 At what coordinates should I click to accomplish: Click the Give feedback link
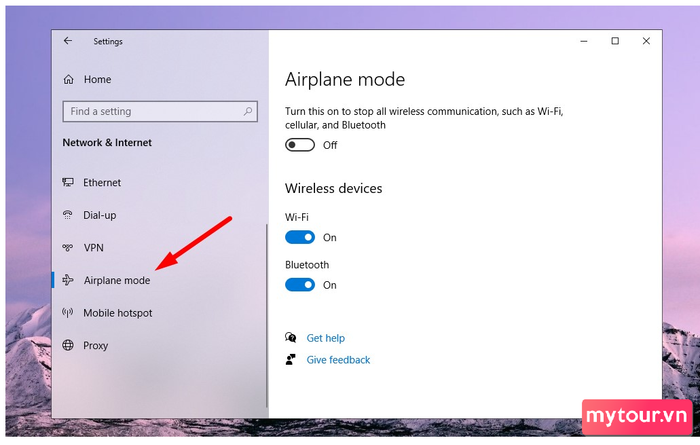(x=338, y=360)
